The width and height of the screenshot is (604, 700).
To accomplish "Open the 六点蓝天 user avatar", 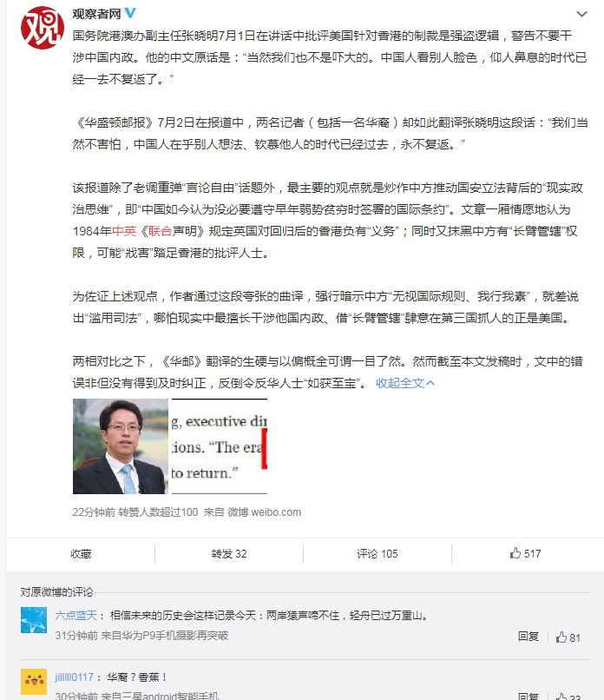I will [34, 620].
